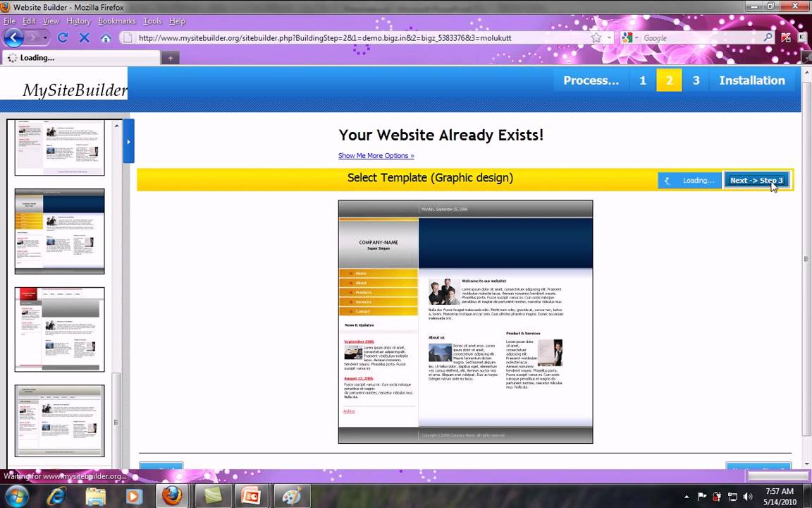Click into the address bar URL

(x=325, y=38)
